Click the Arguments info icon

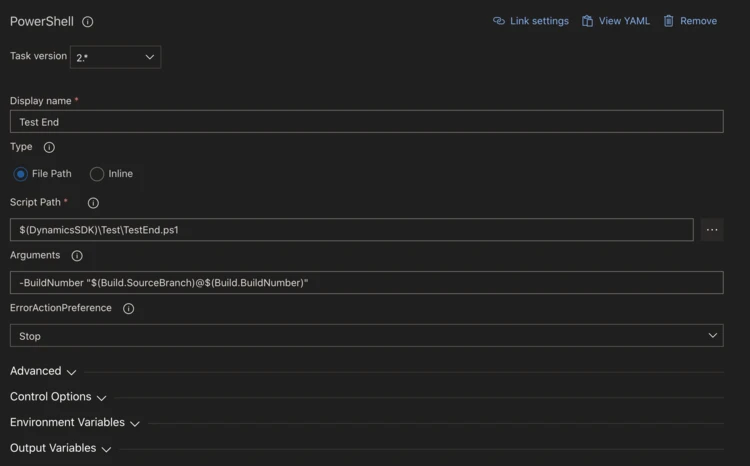pyautogui.click(x=77, y=256)
